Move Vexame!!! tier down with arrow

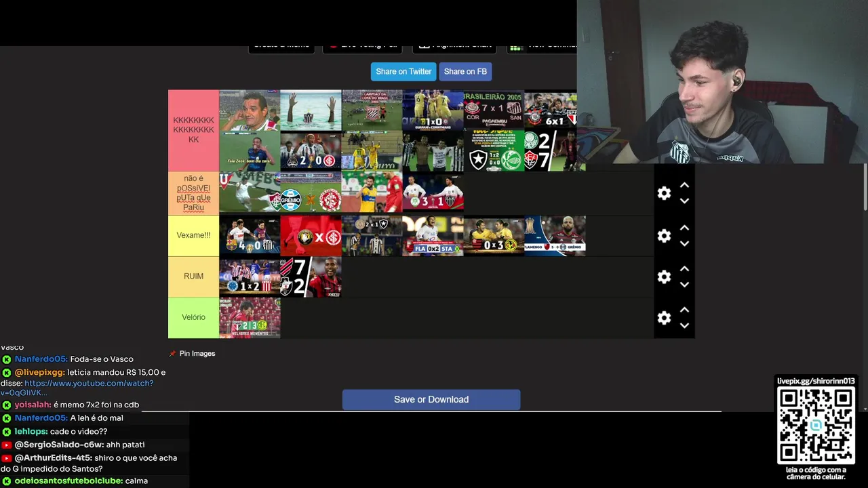pyautogui.click(x=684, y=243)
